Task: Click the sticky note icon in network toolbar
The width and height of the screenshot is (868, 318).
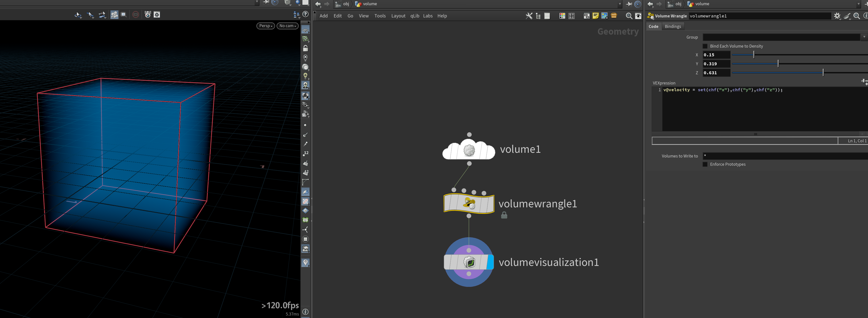Action: (x=595, y=16)
